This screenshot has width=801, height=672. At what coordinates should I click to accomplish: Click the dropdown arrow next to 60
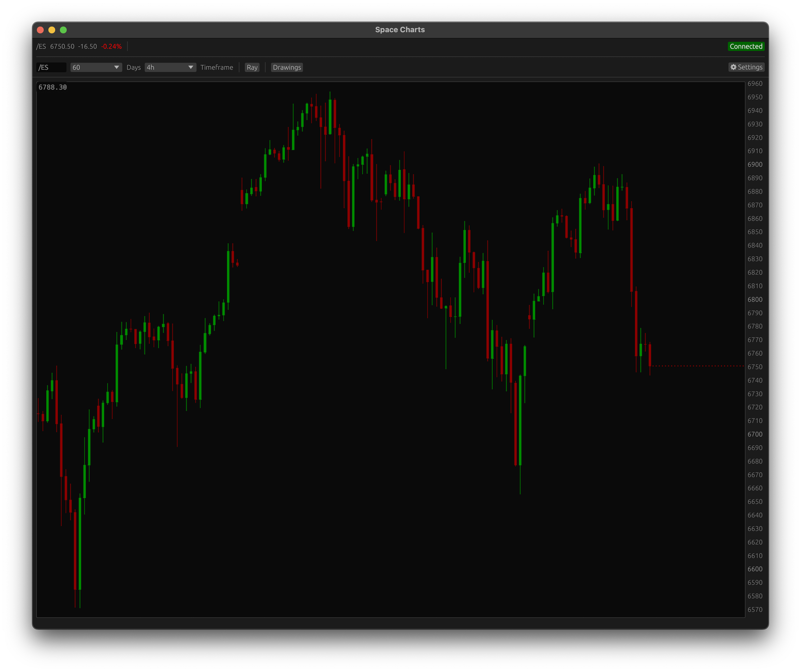pos(116,67)
